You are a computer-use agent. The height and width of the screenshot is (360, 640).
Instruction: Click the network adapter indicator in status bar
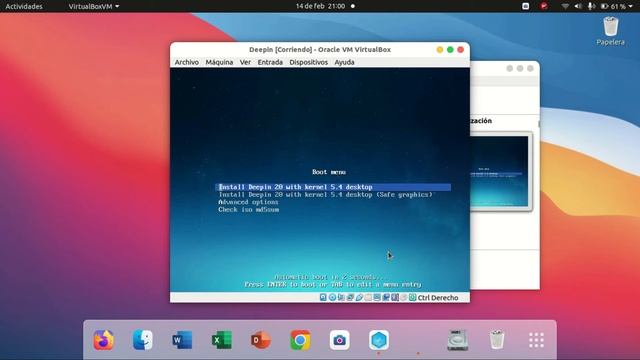tap(350, 298)
